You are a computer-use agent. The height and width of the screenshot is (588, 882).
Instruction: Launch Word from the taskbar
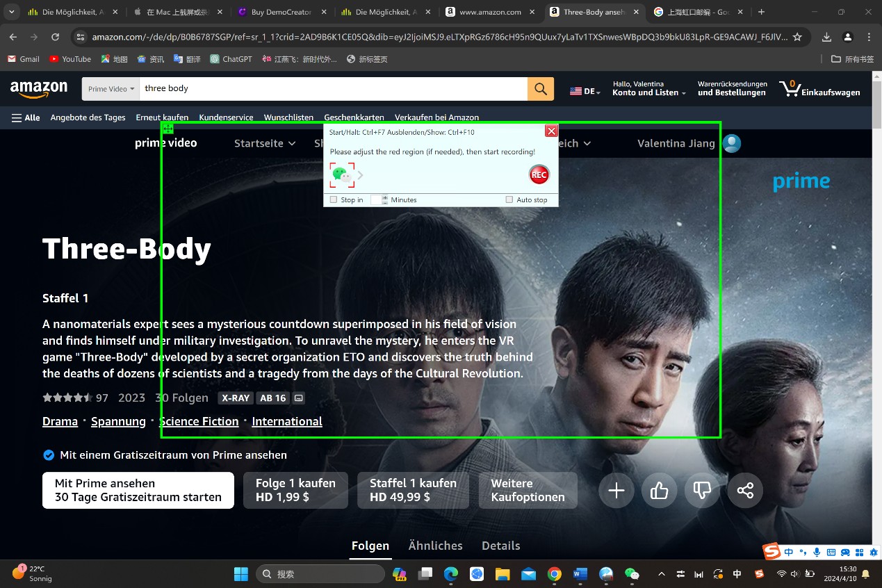tap(580, 574)
